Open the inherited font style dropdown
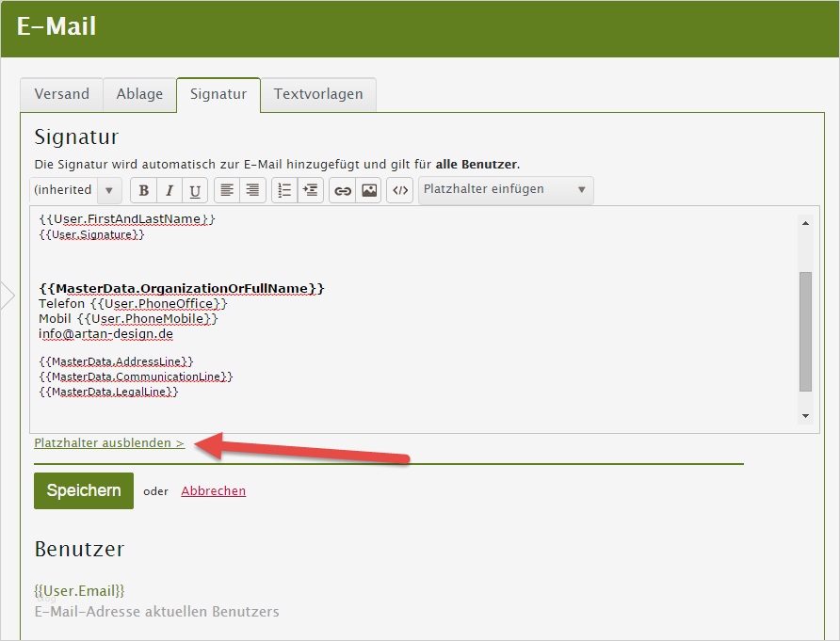 (75, 190)
